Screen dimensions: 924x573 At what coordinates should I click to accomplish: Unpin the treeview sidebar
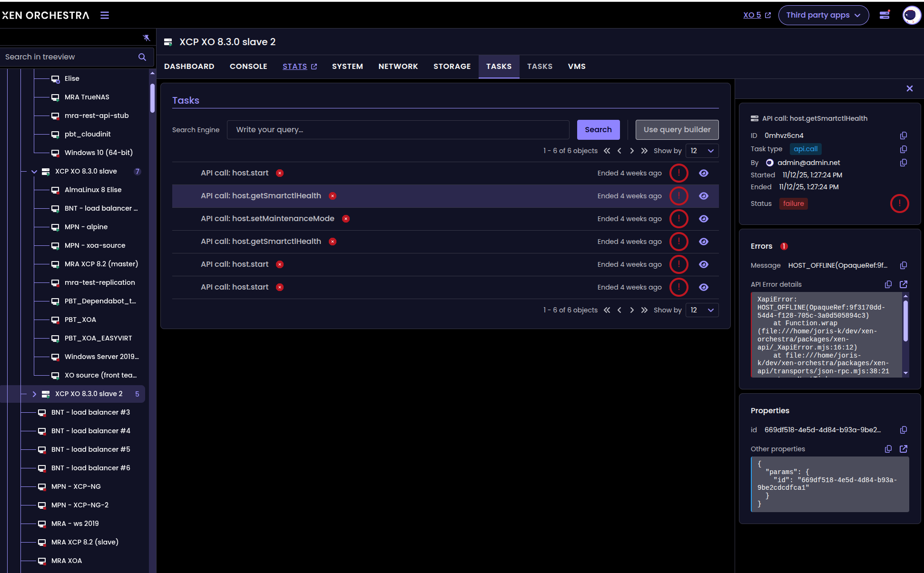tap(147, 38)
